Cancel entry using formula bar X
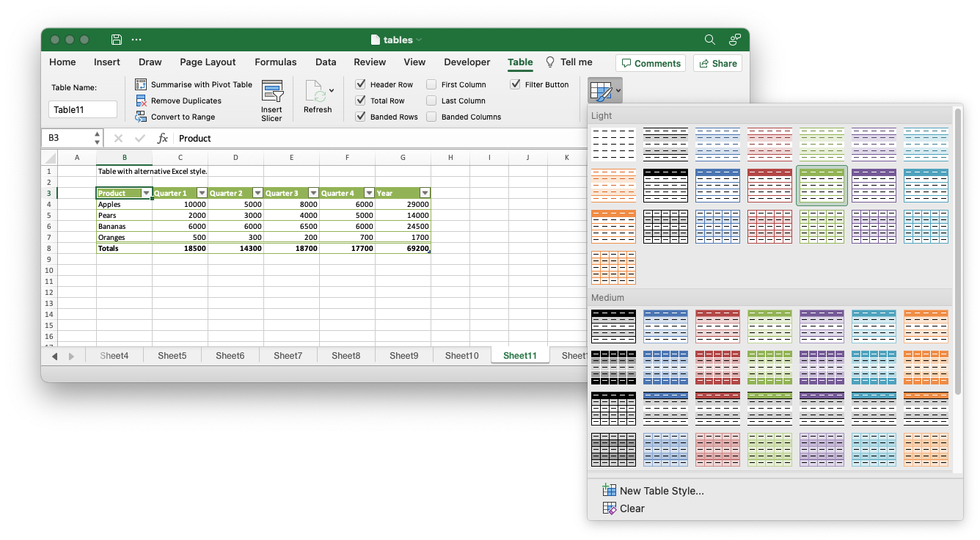Viewport: 980px width, 540px height. (x=118, y=138)
